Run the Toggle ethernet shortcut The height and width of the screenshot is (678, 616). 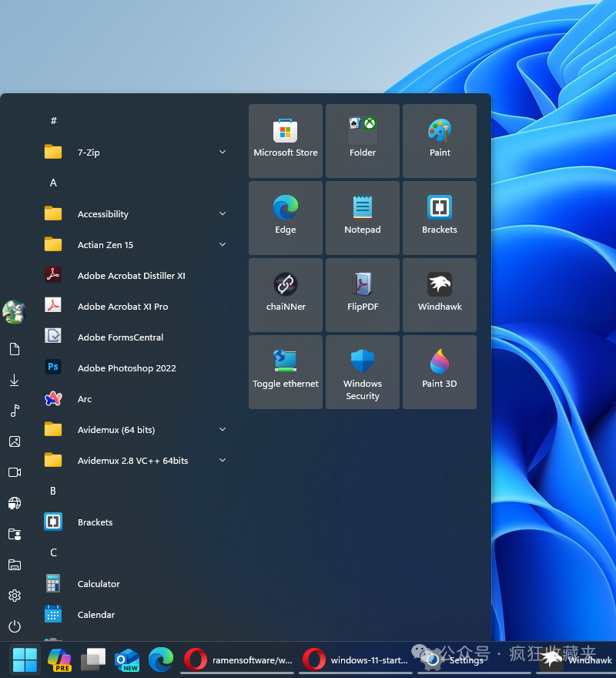click(285, 372)
